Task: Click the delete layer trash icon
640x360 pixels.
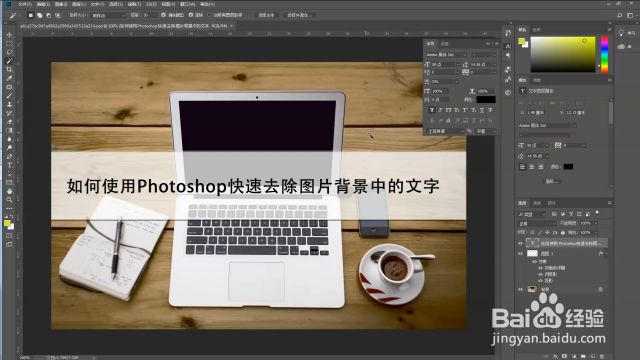Action: point(602,356)
